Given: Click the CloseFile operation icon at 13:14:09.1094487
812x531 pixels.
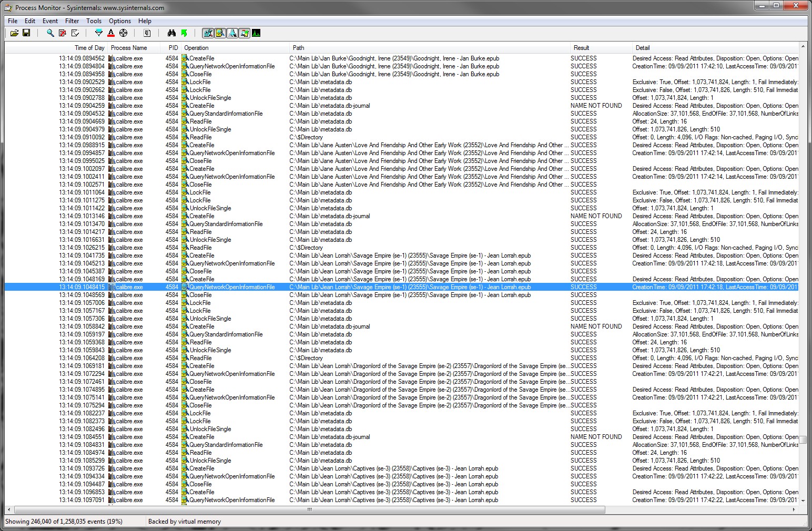Looking at the screenshot, I should 185,484.
